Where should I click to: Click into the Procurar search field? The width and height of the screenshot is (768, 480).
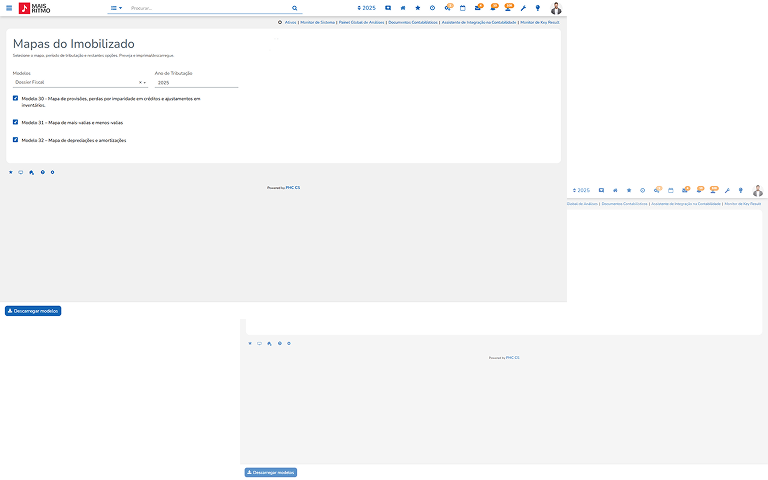pyautogui.click(x=205, y=8)
